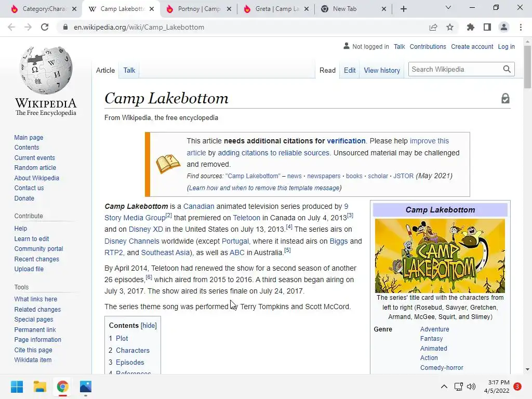Open the Photos app in taskbar
The image size is (532, 399).
86,387
